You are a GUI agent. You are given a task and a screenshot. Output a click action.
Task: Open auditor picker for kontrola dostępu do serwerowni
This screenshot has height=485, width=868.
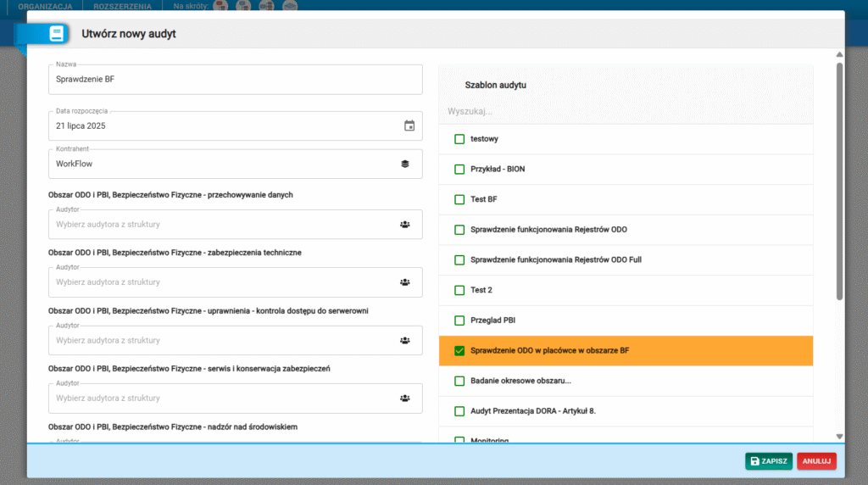(x=405, y=340)
